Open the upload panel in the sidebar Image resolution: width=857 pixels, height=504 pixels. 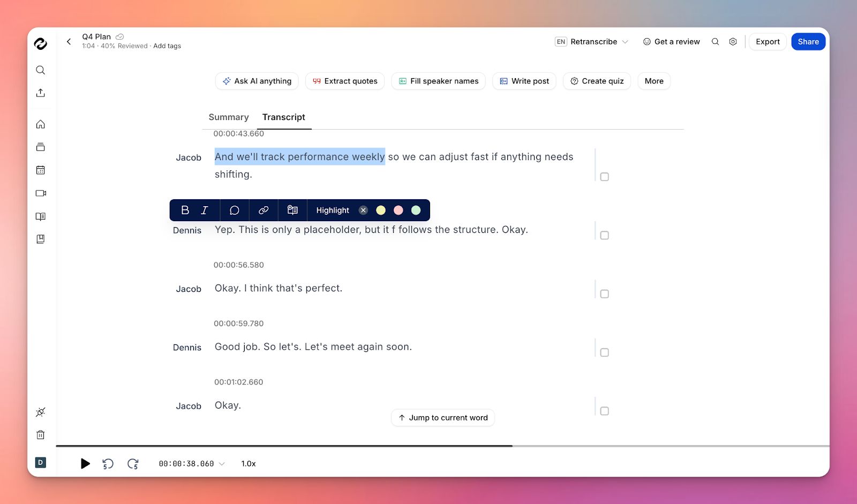40,93
